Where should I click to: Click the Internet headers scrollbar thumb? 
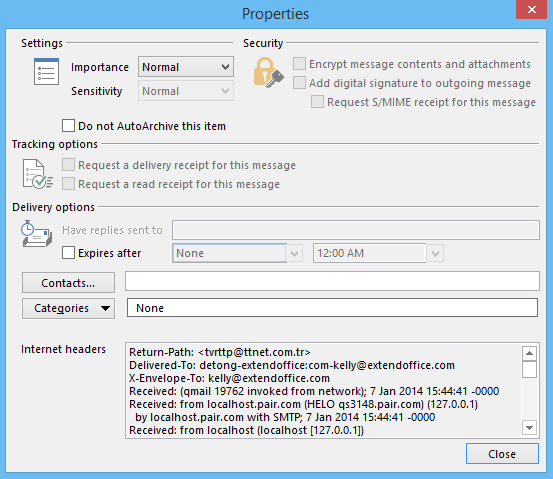pos(529,369)
